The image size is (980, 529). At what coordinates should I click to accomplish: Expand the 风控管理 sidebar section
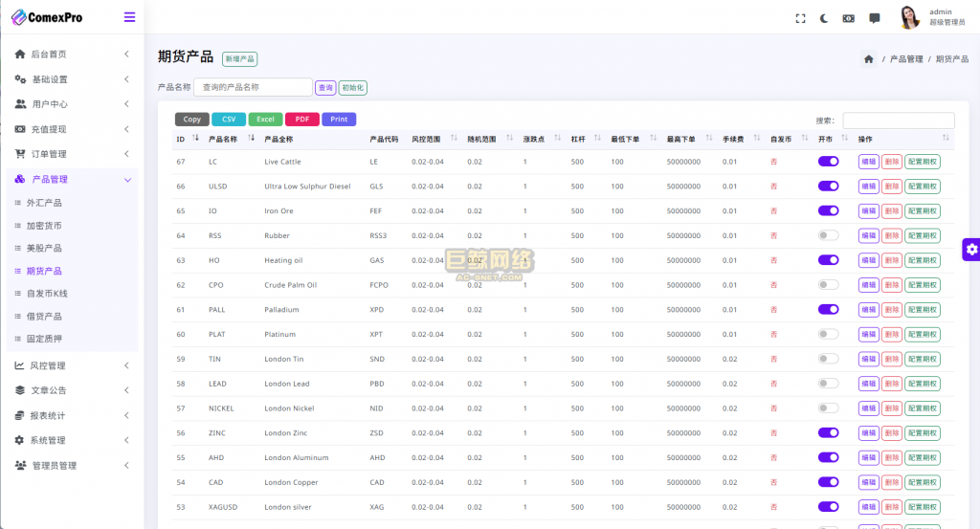[x=72, y=365]
